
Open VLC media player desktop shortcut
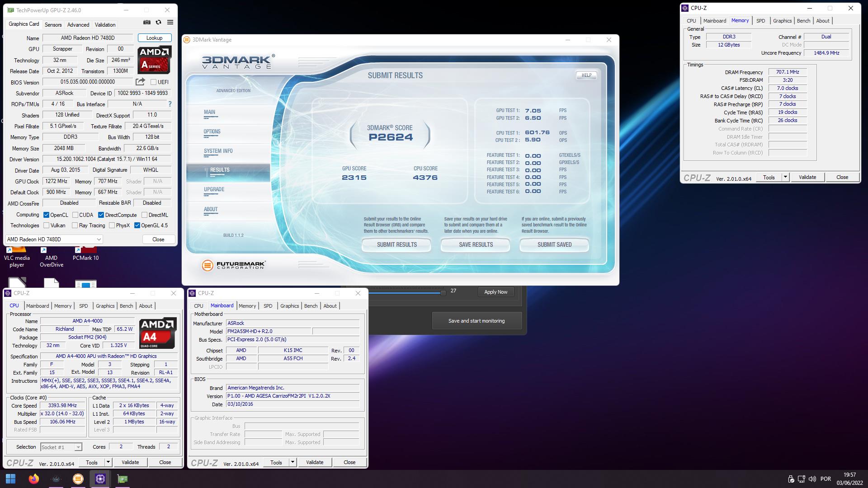point(17,257)
